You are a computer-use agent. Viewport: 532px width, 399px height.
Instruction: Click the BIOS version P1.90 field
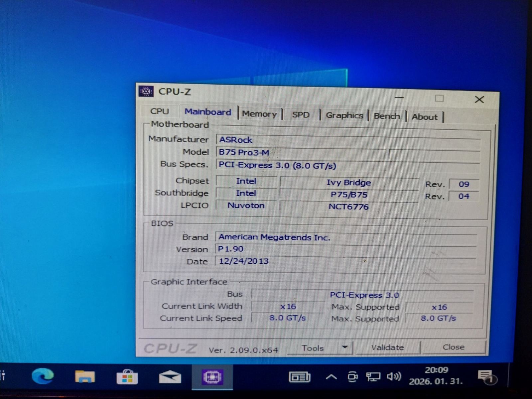346,249
